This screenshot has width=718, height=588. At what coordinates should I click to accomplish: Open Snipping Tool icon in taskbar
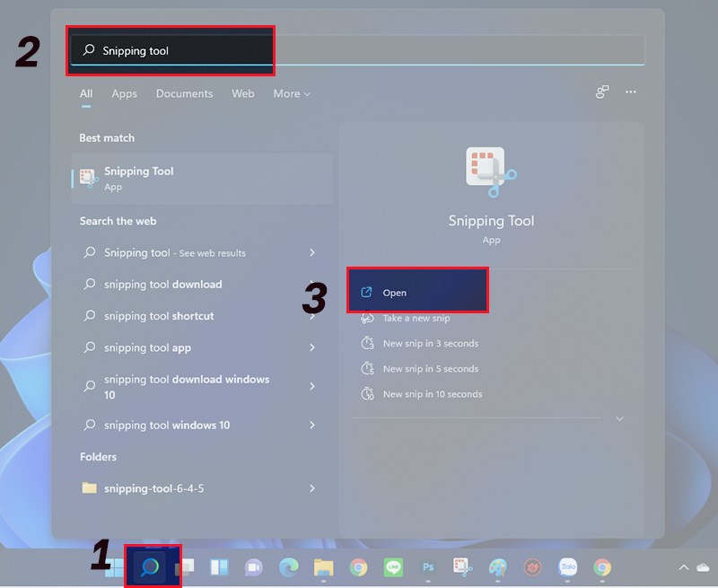(462, 567)
